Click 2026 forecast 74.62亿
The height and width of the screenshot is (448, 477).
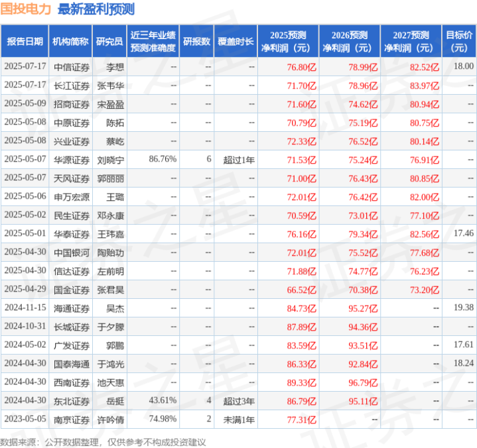pyautogui.click(x=363, y=104)
